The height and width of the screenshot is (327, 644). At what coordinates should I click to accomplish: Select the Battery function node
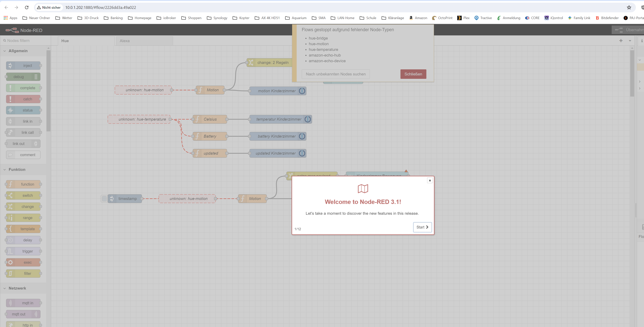pyautogui.click(x=210, y=136)
